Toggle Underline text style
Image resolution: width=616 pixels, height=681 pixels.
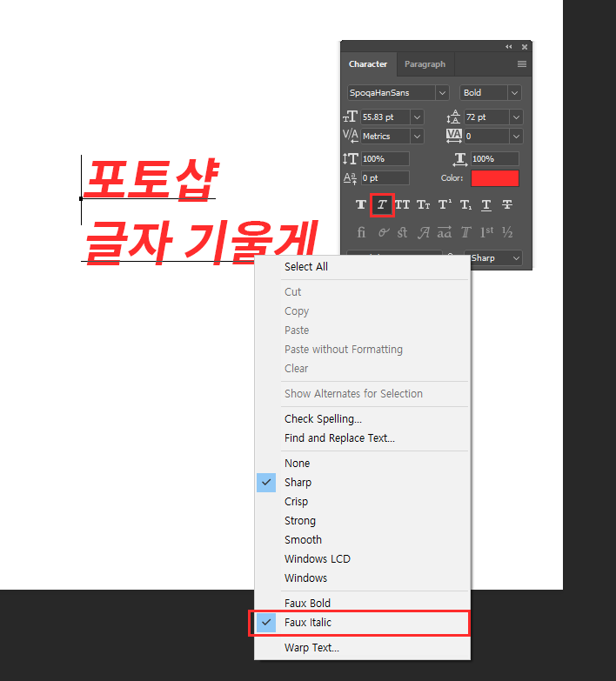pyautogui.click(x=486, y=205)
